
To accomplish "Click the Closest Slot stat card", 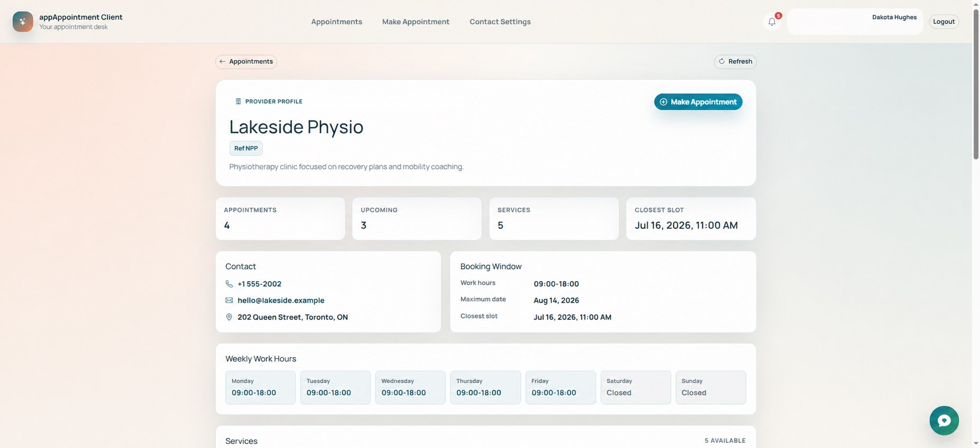I will [x=691, y=219].
